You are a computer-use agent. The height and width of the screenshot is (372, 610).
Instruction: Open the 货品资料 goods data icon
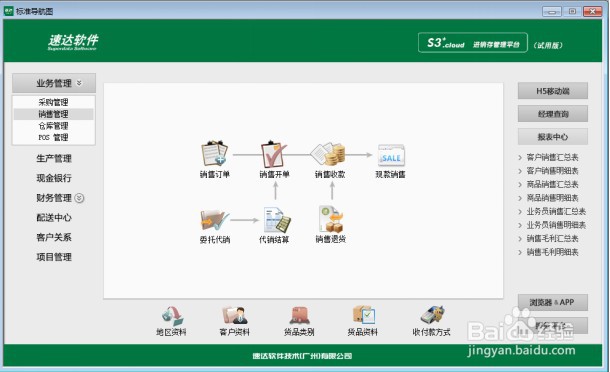pyautogui.click(x=363, y=314)
